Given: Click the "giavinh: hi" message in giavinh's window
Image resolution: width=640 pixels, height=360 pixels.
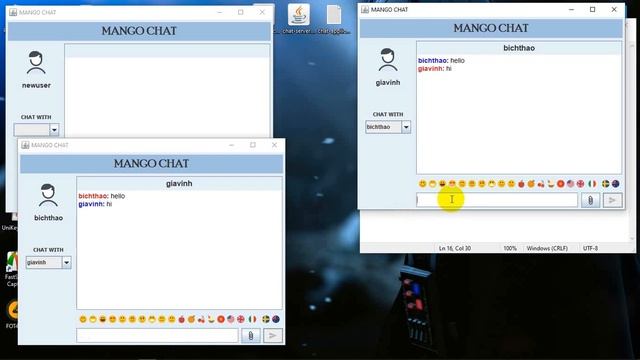Looking at the screenshot, I should point(434,69).
